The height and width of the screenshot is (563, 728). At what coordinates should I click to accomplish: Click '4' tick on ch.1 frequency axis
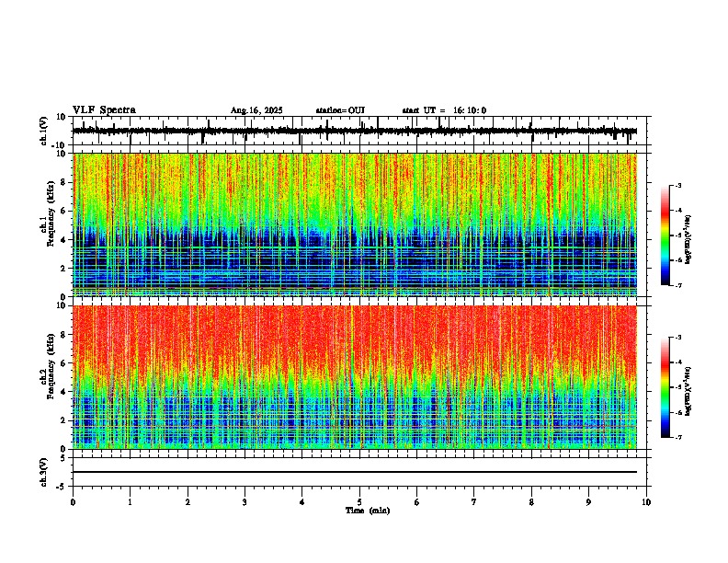pos(64,240)
